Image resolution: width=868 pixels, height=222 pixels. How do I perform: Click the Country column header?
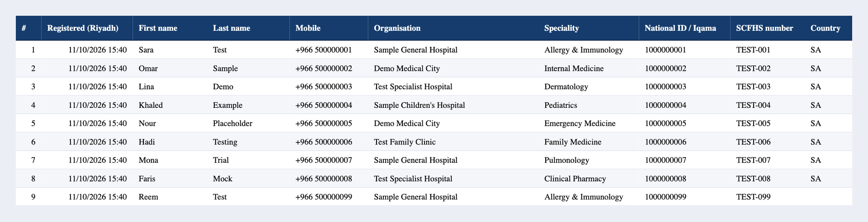tap(826, 28)
